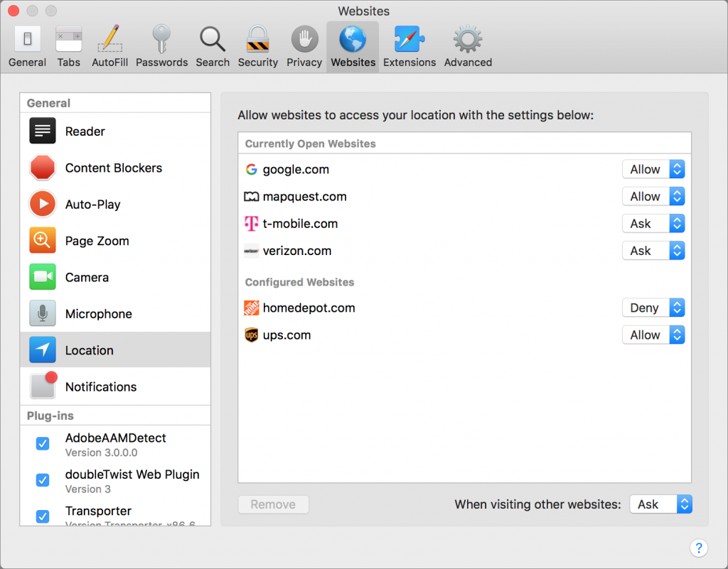Click the blue Location arrow icon
Screen dimensions: 728x569
coord(43,349)
